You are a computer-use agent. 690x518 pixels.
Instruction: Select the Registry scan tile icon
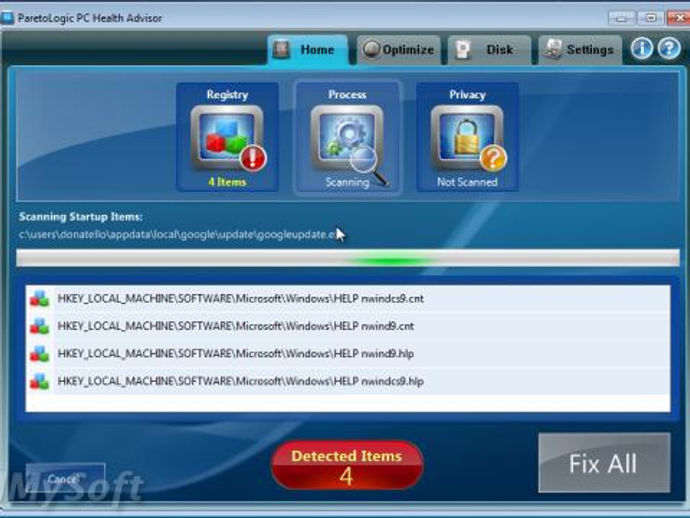[x=228, y=138]
